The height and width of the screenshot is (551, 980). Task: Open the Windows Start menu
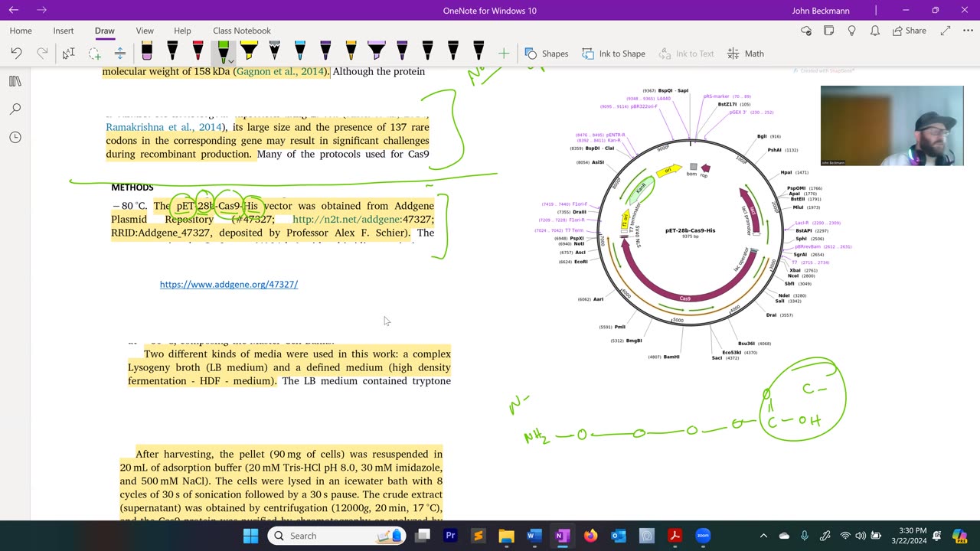(x=251, y=536)
